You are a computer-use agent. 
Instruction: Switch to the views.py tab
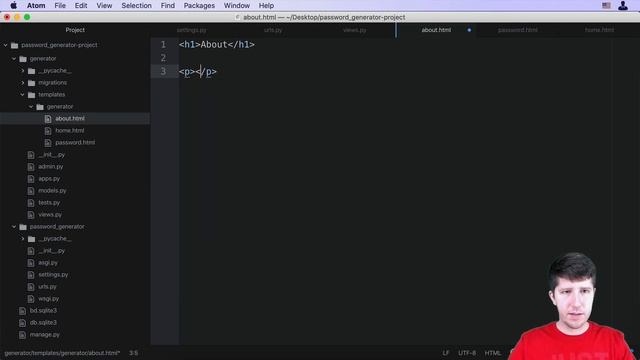tap(355, 30)
